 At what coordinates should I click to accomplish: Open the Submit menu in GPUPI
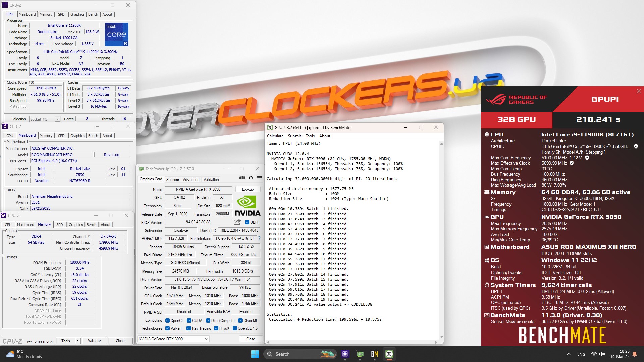pos(294,136)
